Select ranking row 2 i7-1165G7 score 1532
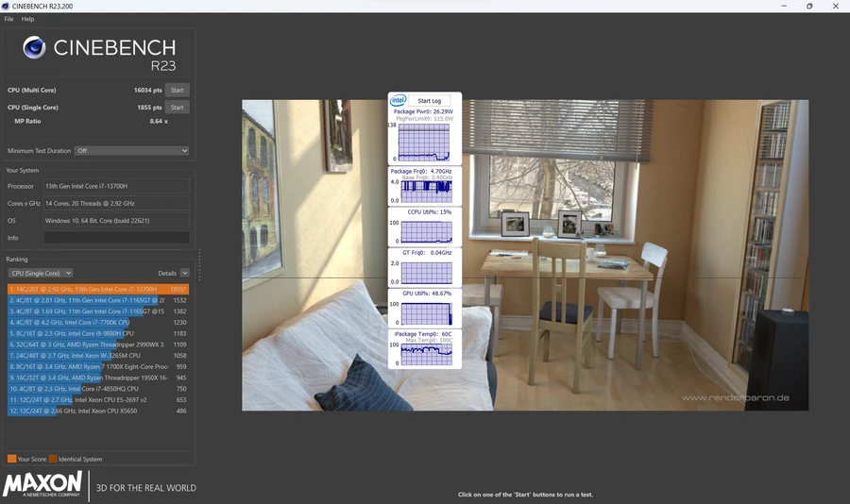Image resolution: width=850 pixels, height=504 pixels. (x=98, y=300)
